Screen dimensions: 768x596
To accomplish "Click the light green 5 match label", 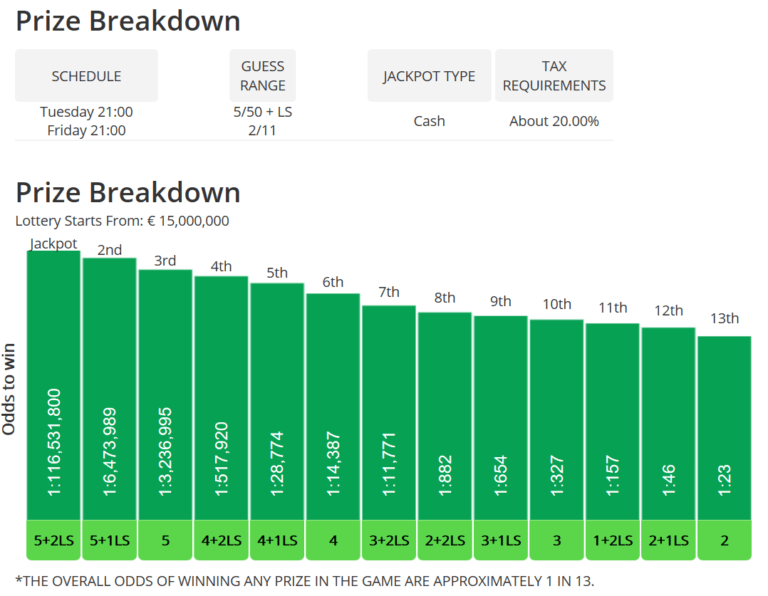I will tap(165, 540).
